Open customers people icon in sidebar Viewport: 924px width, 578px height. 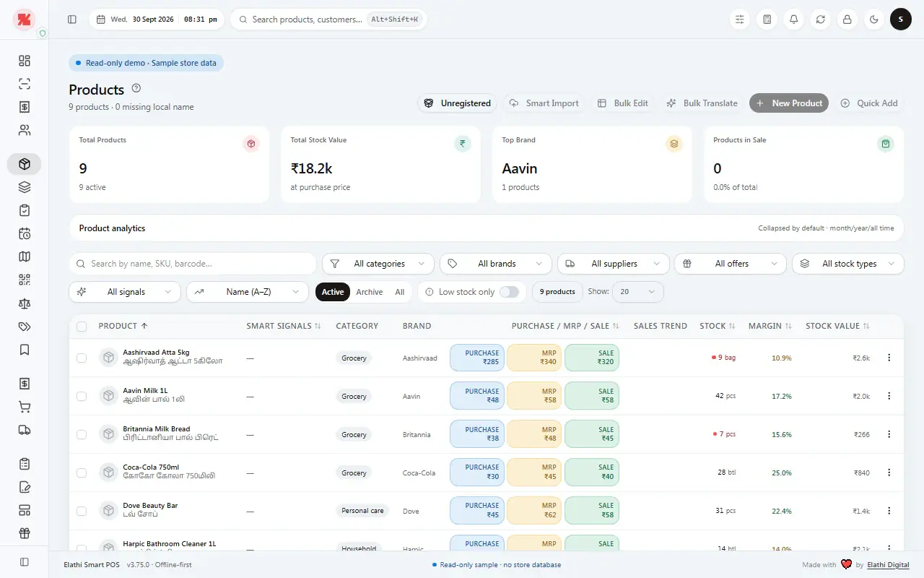point(25,130)
